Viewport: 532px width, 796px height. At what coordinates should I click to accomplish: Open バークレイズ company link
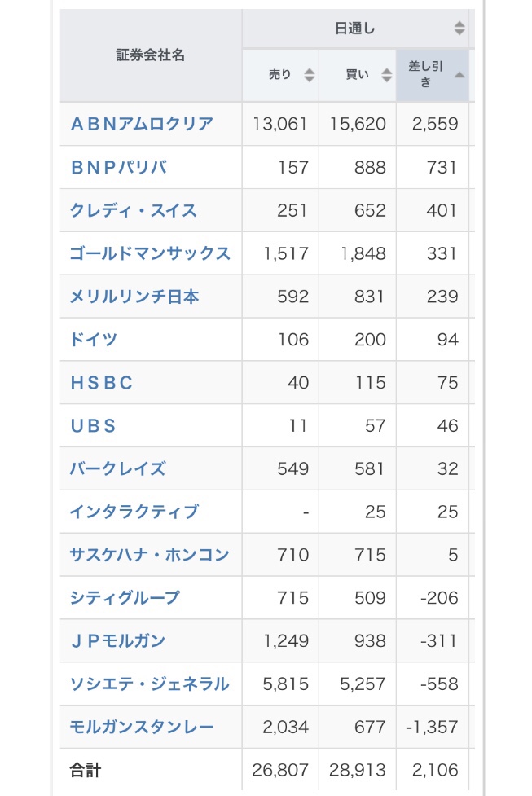click(x=117, y=468)
